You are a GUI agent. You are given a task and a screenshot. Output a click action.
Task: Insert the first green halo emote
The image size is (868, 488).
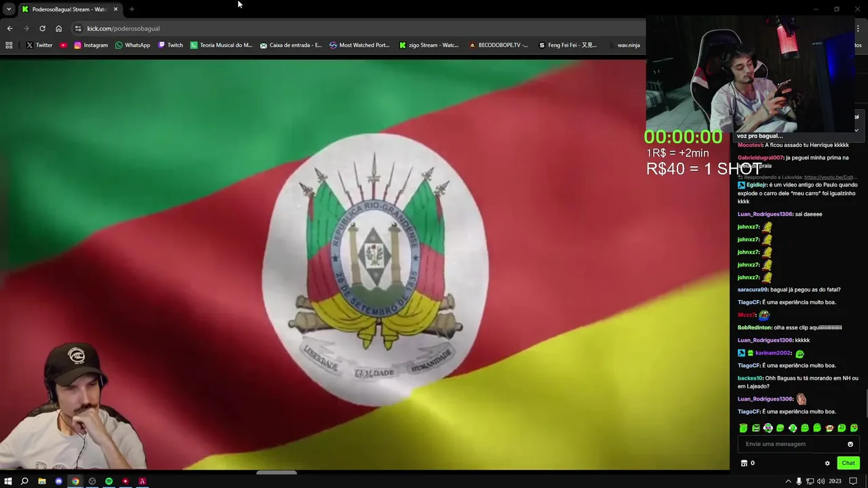(743, 428)
